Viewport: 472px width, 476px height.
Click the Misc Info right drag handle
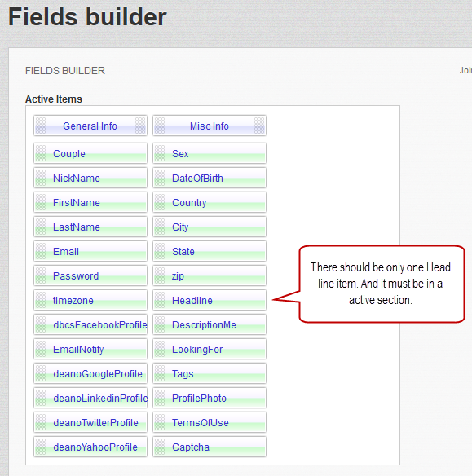(259, 126)
